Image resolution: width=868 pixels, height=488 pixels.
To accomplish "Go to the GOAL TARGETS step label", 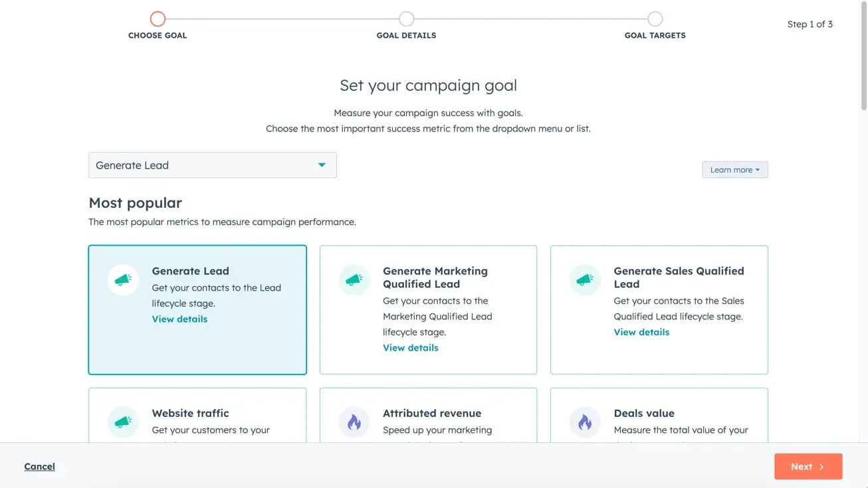I will 655,36.
